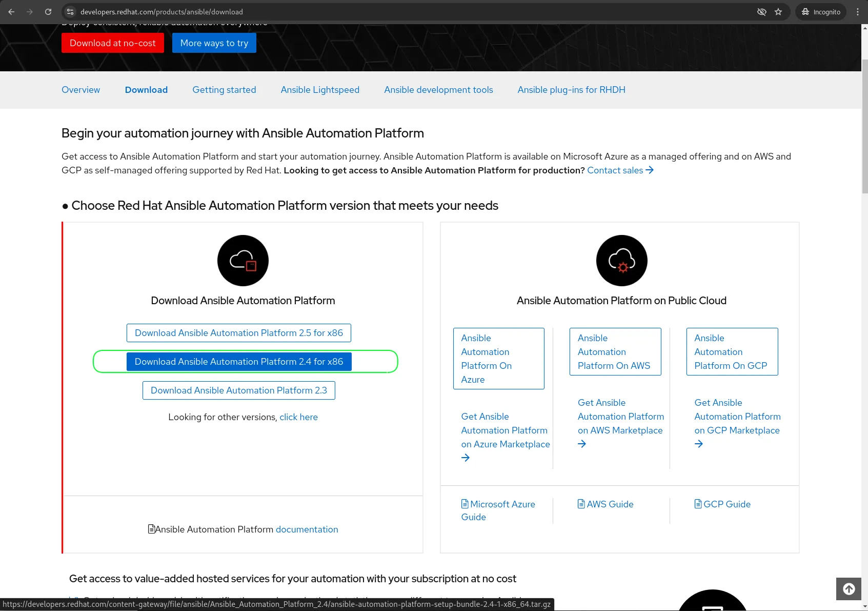Click arrow icon under AWS Marketplace link
This screenshot has width=868, height=611.
(582, 444)
